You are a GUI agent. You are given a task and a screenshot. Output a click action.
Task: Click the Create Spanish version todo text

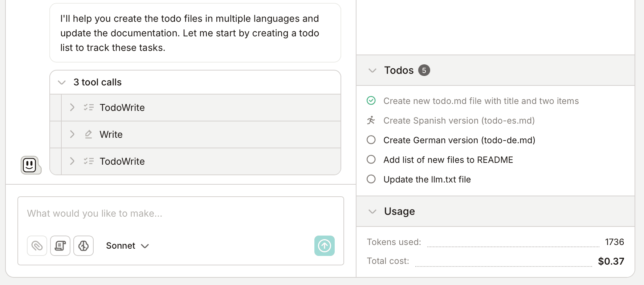pos(459,121)
